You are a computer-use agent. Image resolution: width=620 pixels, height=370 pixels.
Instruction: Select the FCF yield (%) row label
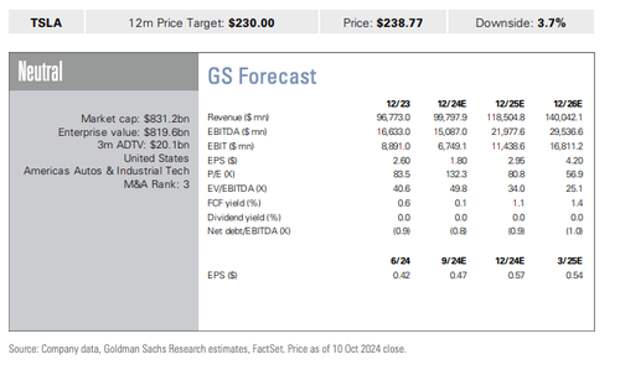click(234, 203)
